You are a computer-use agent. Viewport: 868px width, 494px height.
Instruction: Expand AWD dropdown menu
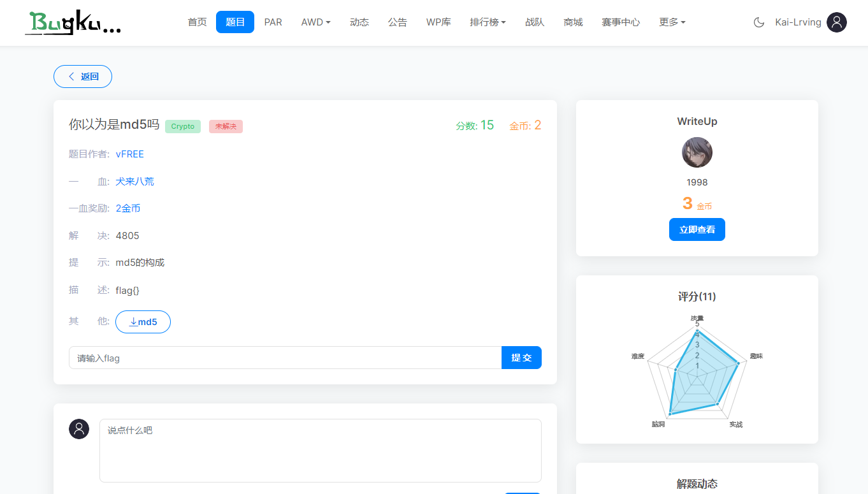[315, 22]
